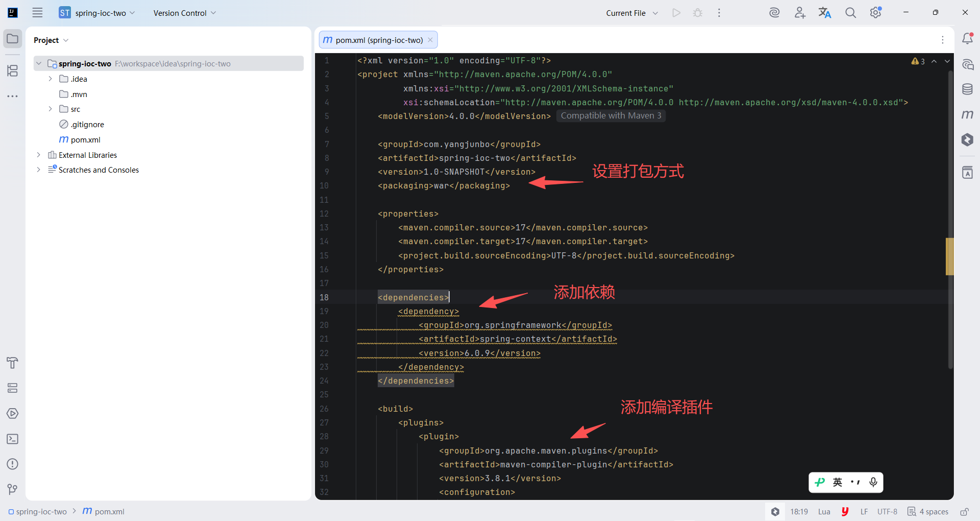
Task: Expand Scratches and Consoles node
Action: click(39, 170)
